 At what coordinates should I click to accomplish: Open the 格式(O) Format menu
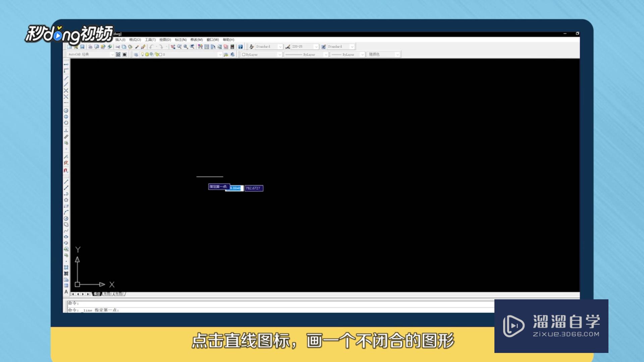pos(135,40)
